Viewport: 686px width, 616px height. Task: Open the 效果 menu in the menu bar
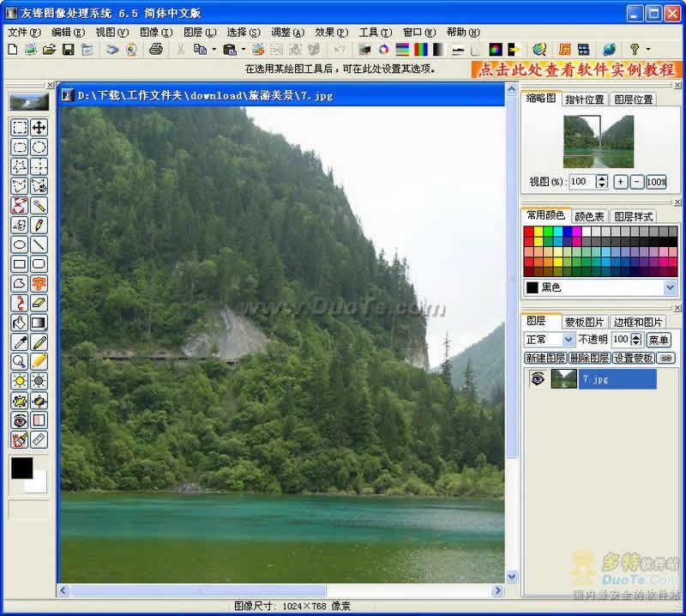[x=331, y=33]
